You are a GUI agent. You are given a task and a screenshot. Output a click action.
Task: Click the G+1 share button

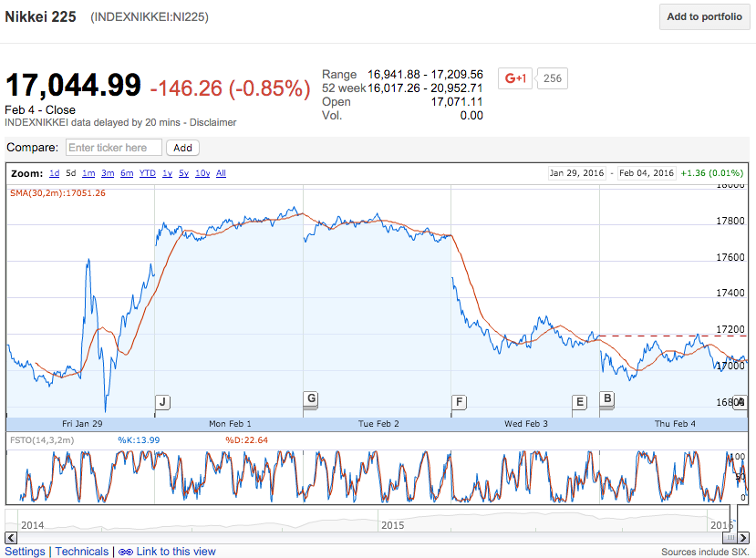click(514, 78)
